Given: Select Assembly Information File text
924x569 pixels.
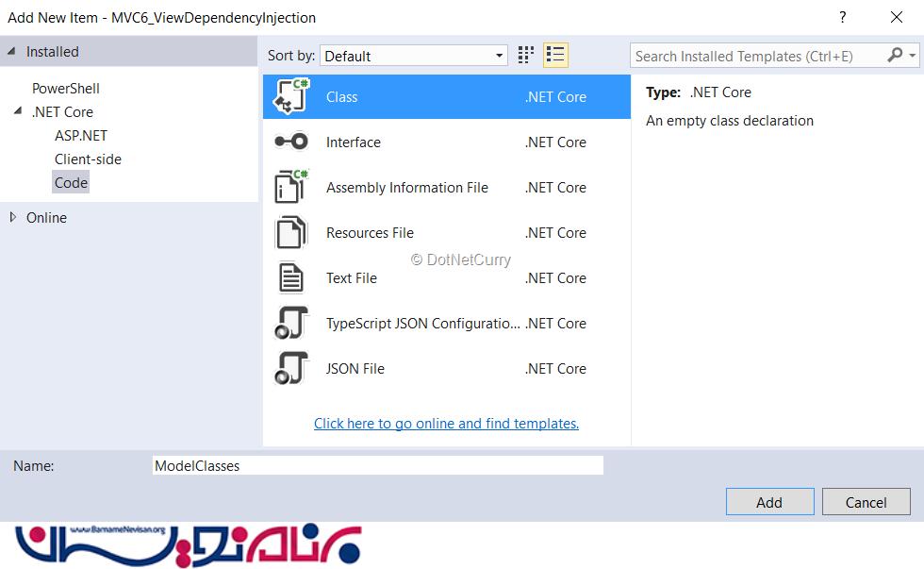Looking at the screenshot, I should click(x=407, y=188).
